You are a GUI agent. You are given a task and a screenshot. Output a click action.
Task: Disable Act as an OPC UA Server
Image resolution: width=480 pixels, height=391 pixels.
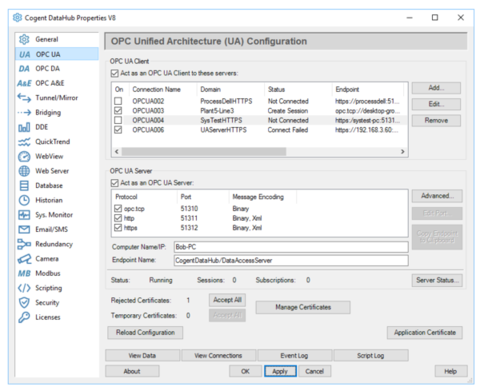coord(114,183)
